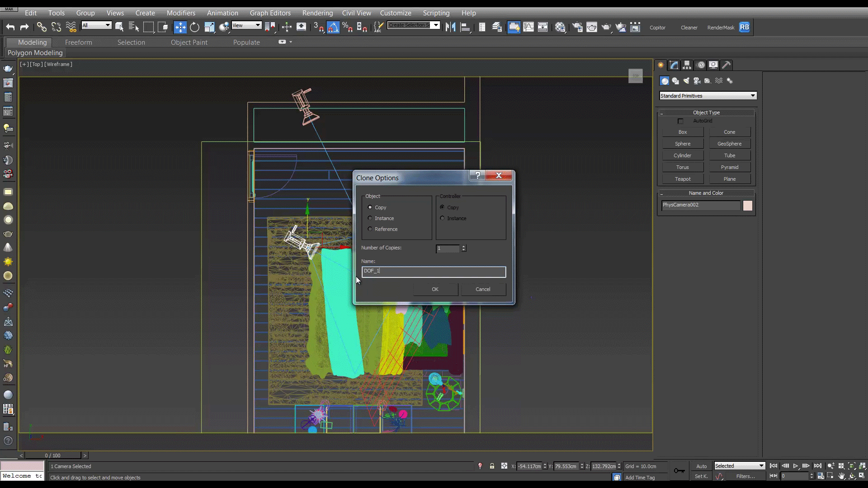This screenshot has width=868, height=488.
Task: Open the Utilities hammer panel icon
Action: pos(726,65)
